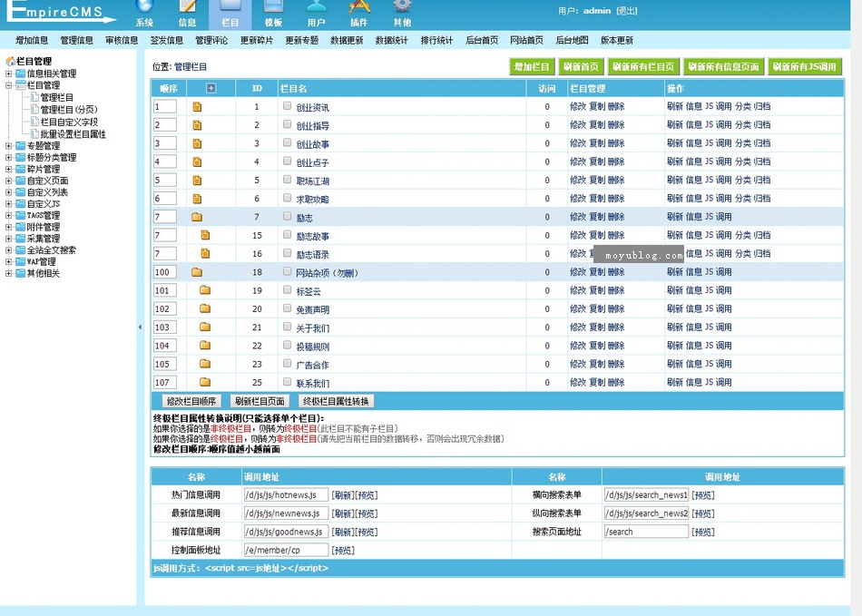
Task: Check the 创业故事 checkbox
Action: point(287,142)
